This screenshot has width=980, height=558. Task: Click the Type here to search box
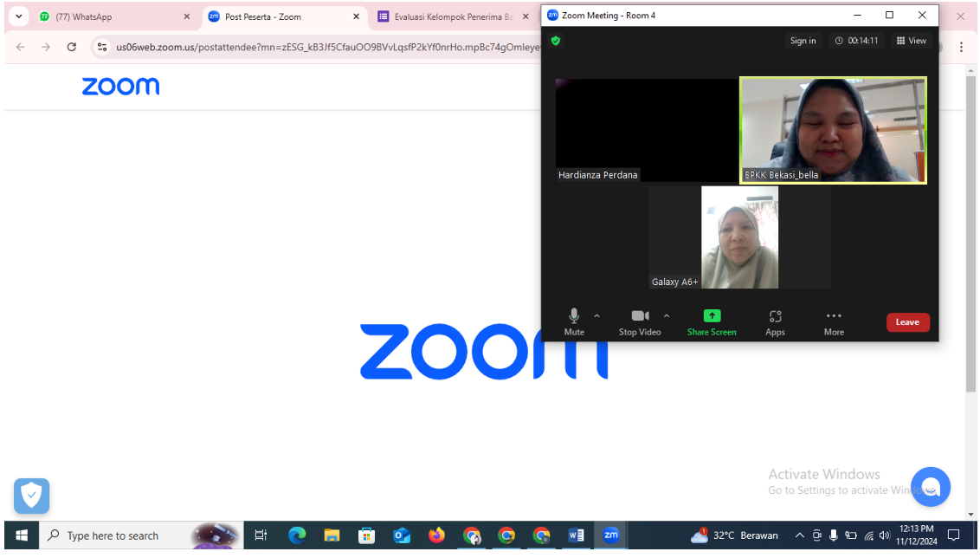click(140, 536)
